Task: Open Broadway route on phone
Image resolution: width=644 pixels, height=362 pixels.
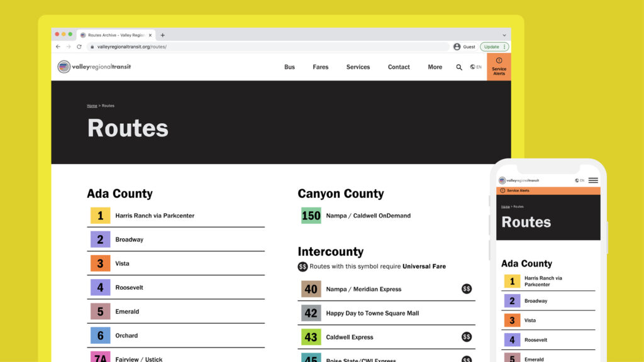Action: click(536, 301)
